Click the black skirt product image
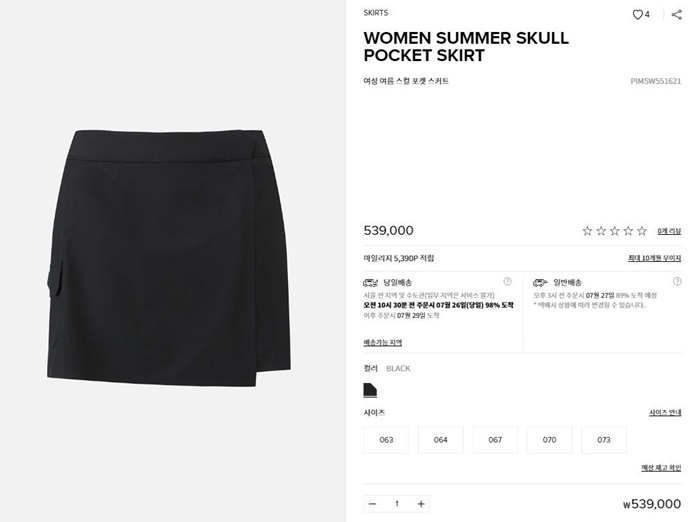This screenshot has height=522, width=700. (x=169, y=258)
